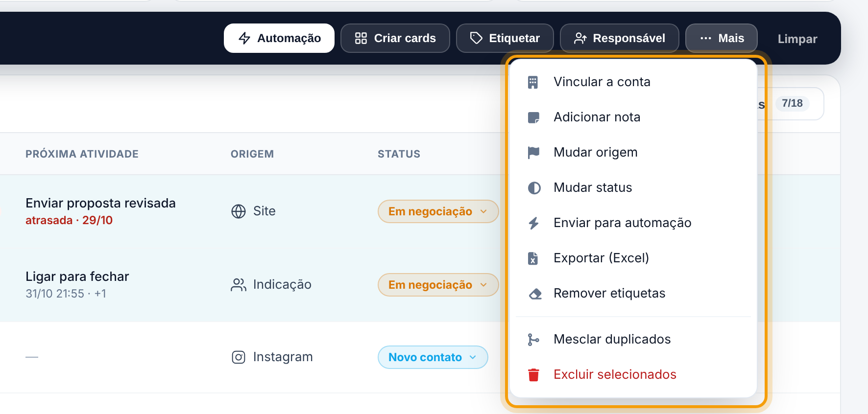Click the STATUS column header
868x414 pixels.
(399, 154)
